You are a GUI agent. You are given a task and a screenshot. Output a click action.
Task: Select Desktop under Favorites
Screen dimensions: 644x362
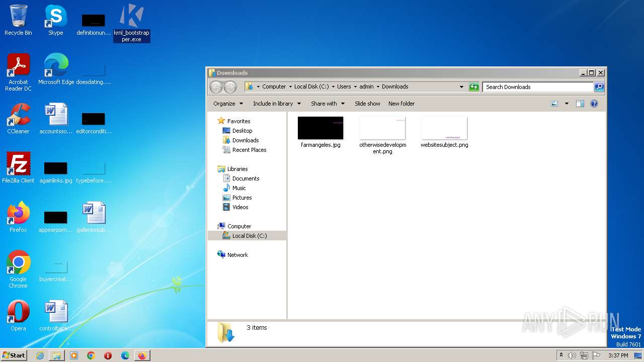point(242,131)
